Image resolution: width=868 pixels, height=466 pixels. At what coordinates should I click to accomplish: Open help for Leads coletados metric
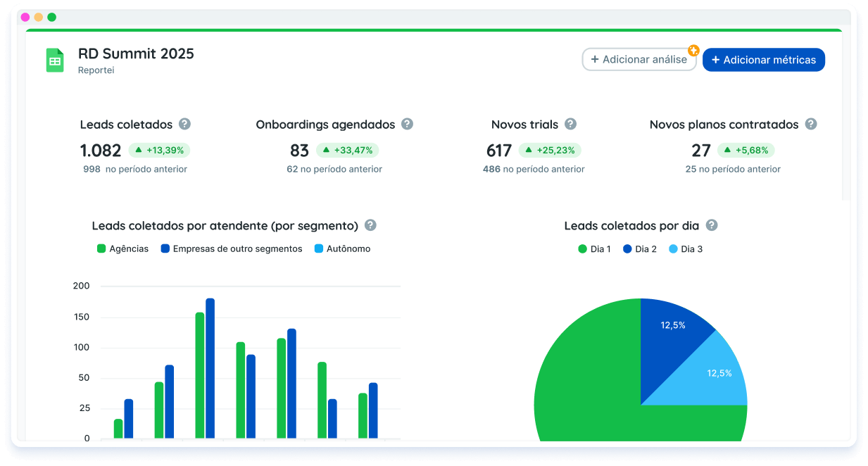tap(184, 124)
